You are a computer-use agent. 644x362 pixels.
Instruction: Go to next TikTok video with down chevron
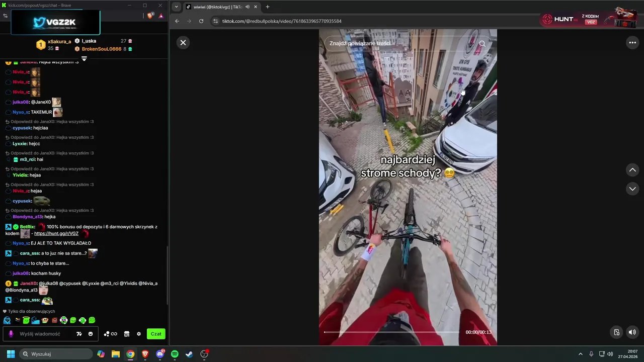pos(632,189)
